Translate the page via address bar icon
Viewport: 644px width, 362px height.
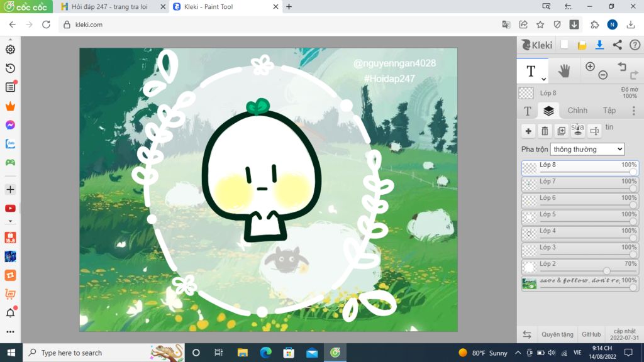click(x=506, y=25)
